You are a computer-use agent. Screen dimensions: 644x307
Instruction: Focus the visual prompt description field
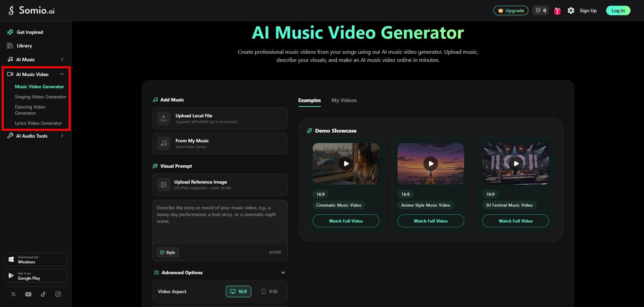pos(220,222)
